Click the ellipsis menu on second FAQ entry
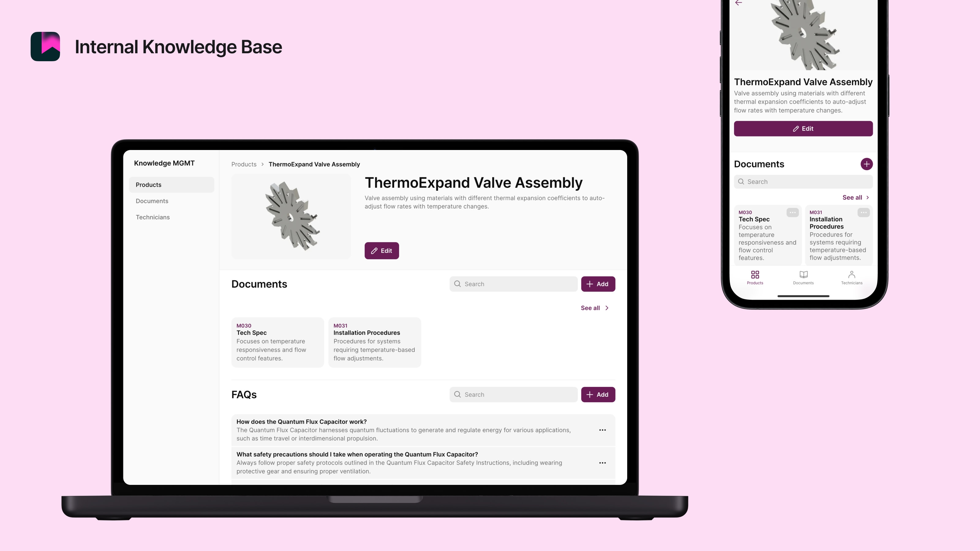Screen dimensions: 980x551 tap(602, 463)
